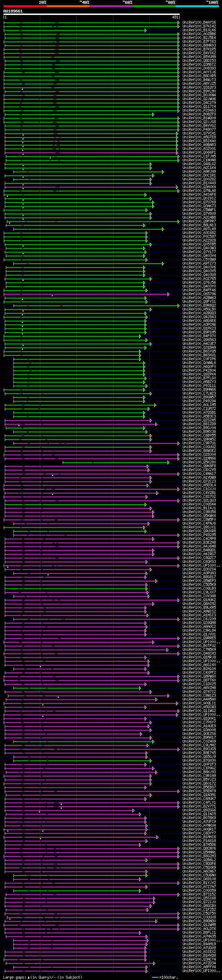
Task: Select the UniRef100_B4FF46 label
Action: tap(199, 290)
